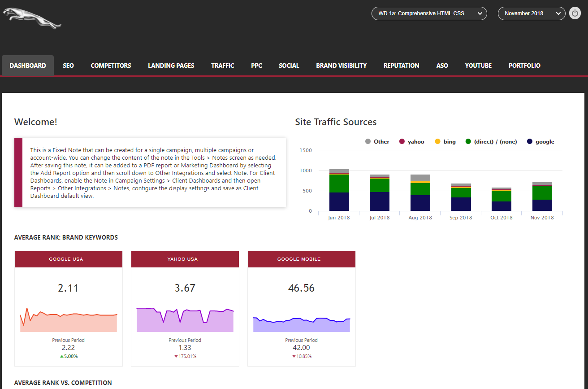This screenshot has width=588, height=389.
Task: Open the Competitors tab
Action: pos(111,66)
